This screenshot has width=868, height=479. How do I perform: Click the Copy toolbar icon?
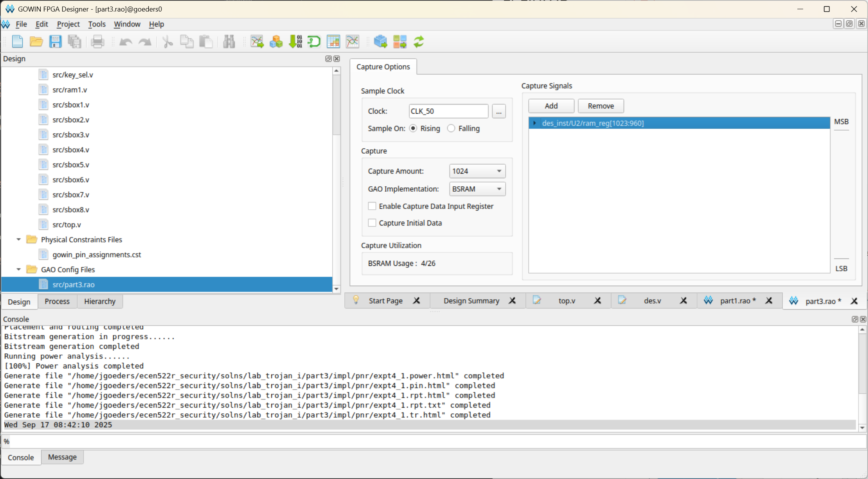pyautogui.click(x=187, y=41)
